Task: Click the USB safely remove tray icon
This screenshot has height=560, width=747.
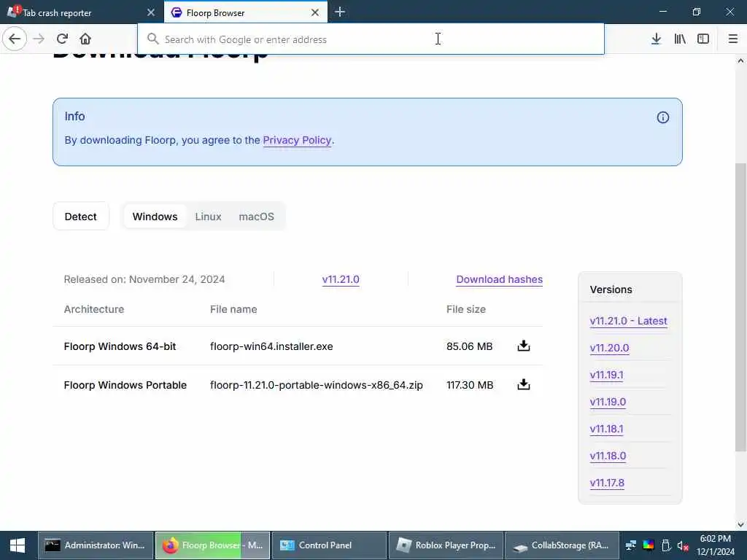Action: 666,545
